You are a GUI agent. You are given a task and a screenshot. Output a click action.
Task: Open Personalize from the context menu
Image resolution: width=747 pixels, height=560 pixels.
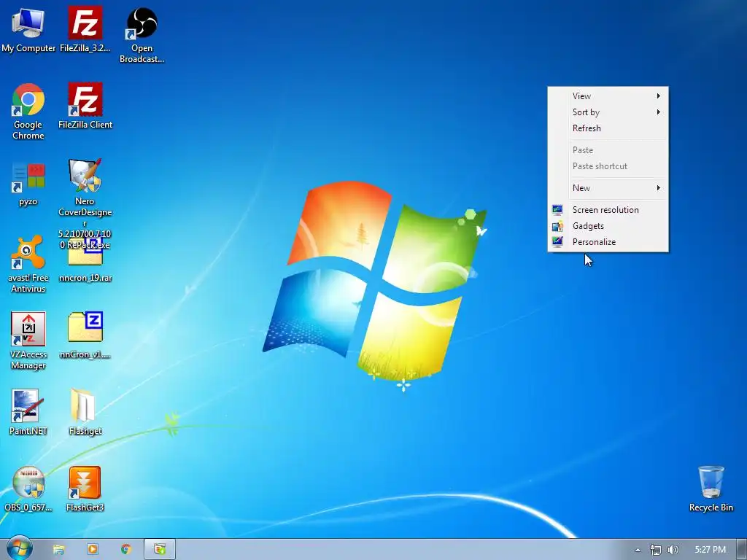(x=608, y=242)
